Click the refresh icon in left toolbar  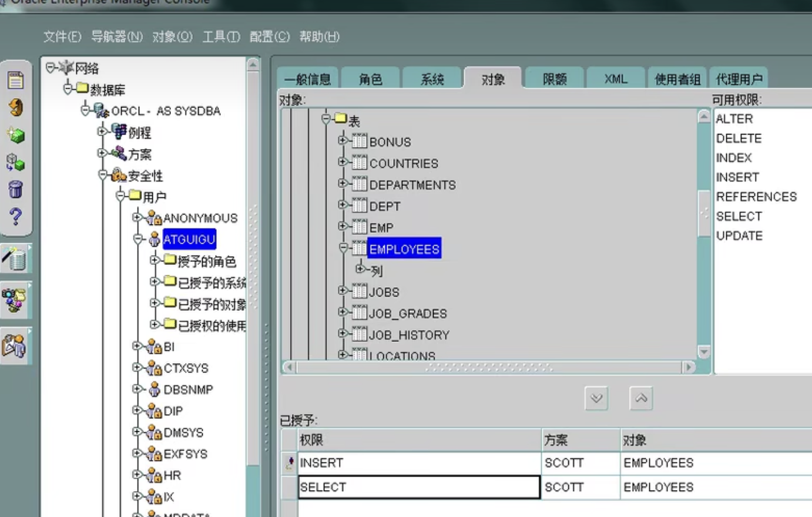click(x=16, y=108)
